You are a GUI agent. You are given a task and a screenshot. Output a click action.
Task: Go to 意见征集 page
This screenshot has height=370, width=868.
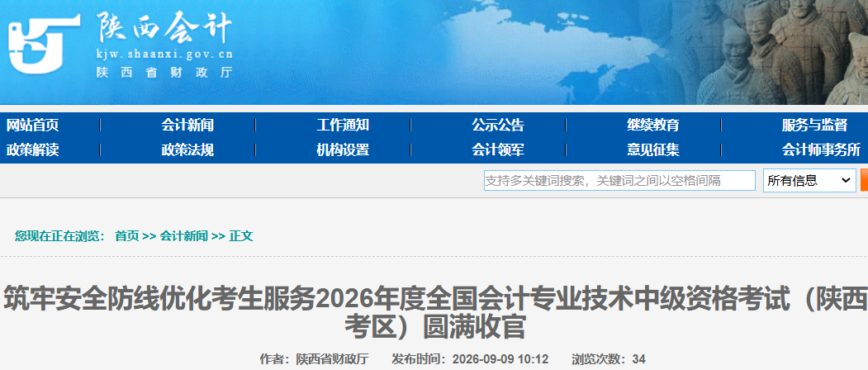click(x=652, y=149)
